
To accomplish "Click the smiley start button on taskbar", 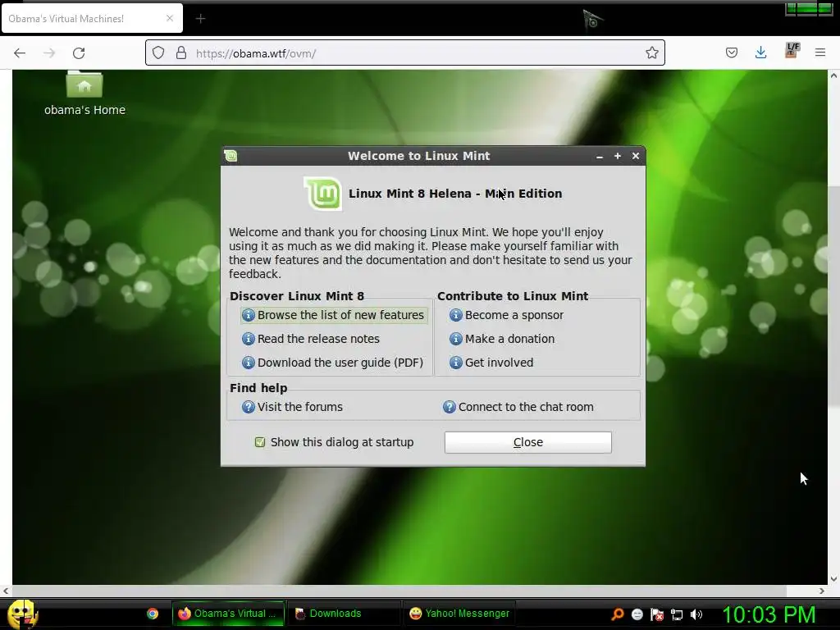I will pyautogui.click(x=21, y=614).
